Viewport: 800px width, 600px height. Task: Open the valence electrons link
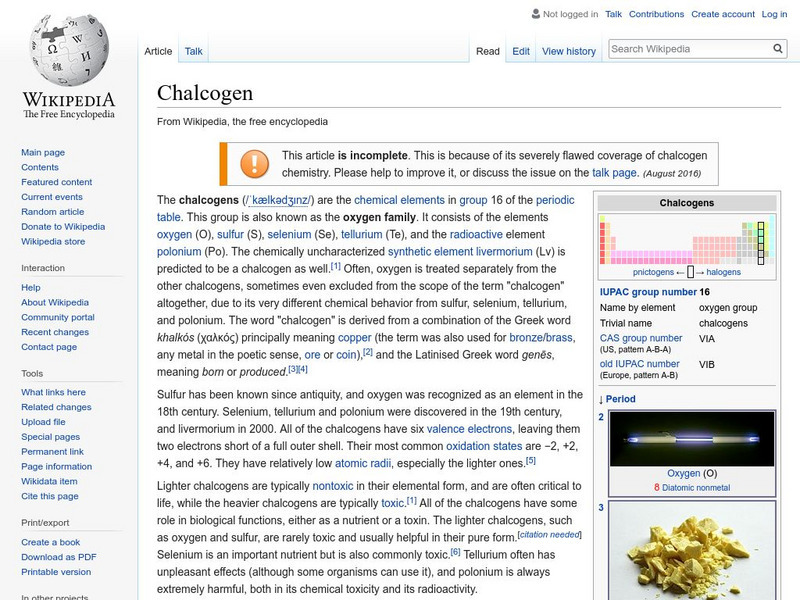(x=469, y=429)
